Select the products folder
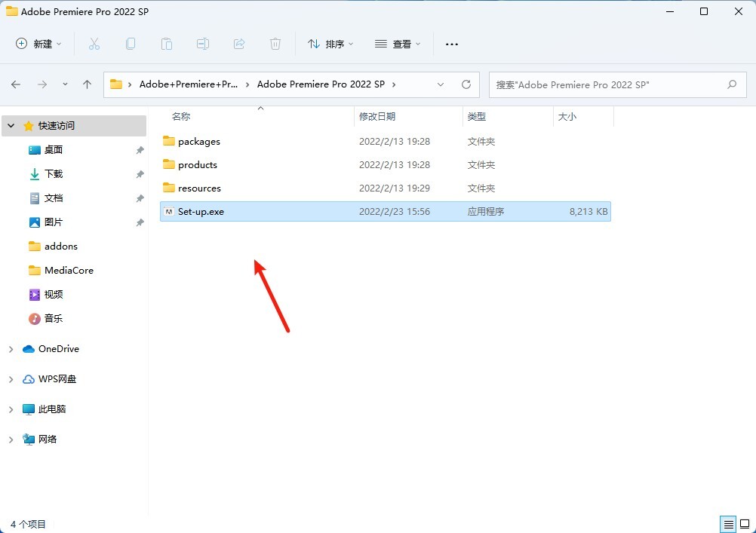Screen dimensions: 756x533 386,165
